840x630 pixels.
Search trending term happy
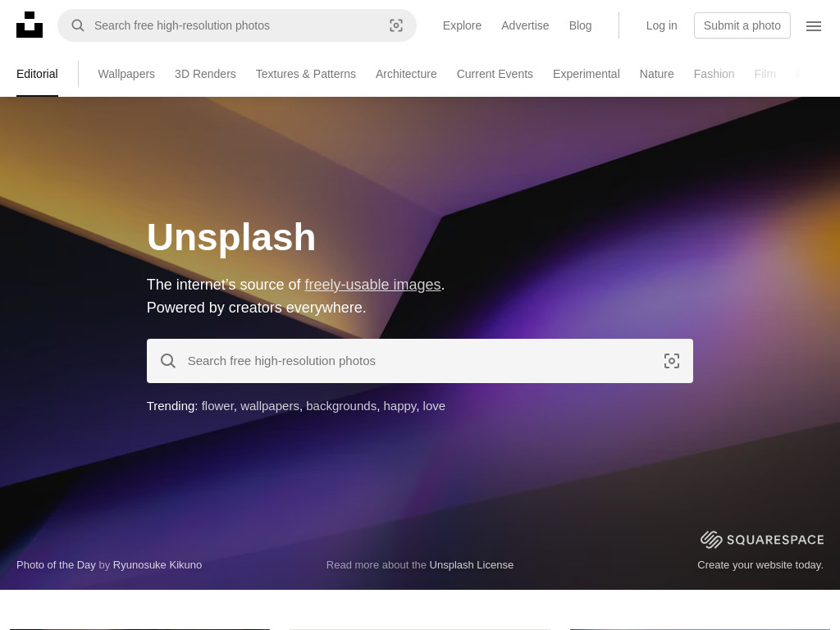click(x=399, y=406)
